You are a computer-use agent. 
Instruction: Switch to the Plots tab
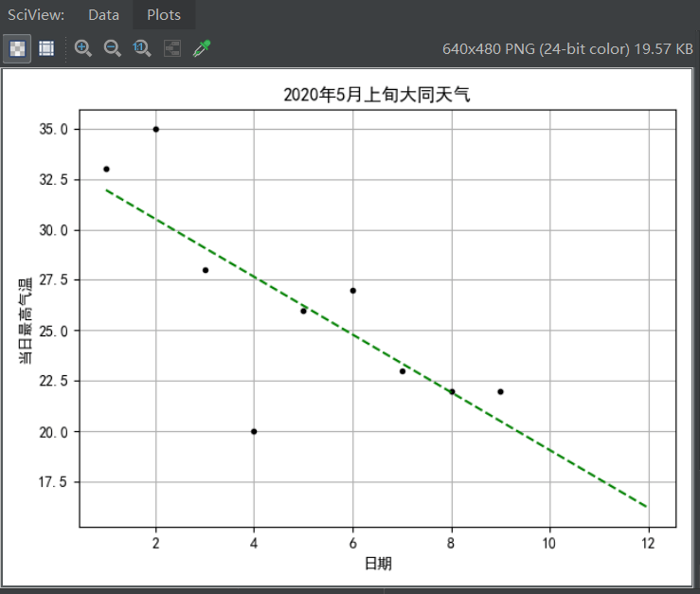coord(164,15)
